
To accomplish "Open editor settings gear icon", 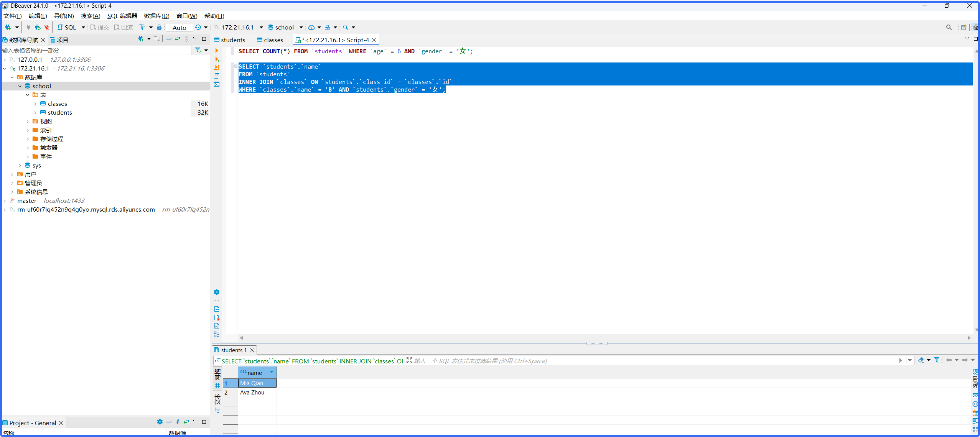I will pyautogui.click(x=217, y=292).
